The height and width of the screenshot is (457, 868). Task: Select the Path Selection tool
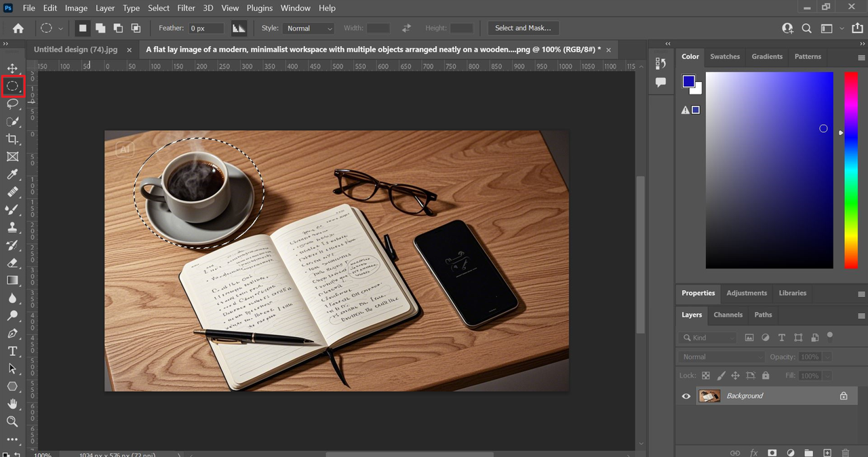[x=12, y=368]
